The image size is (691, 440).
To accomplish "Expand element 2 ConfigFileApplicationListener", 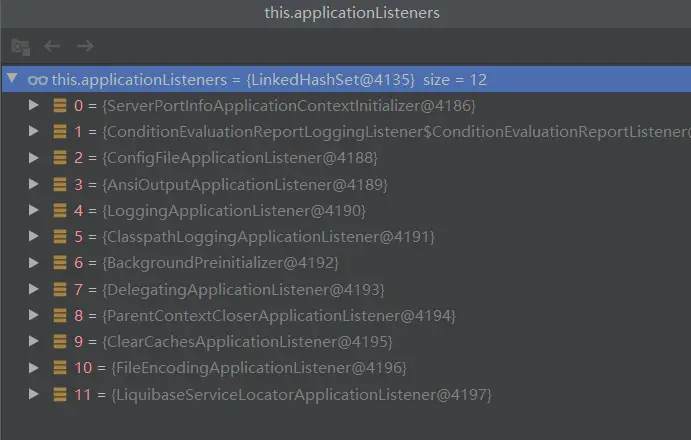I will [x=33, y=157].
